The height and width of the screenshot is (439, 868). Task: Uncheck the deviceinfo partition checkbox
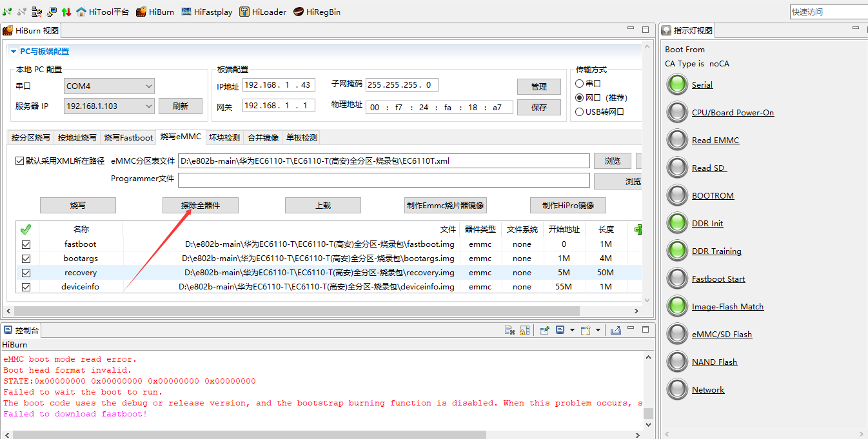click(26, 287)
